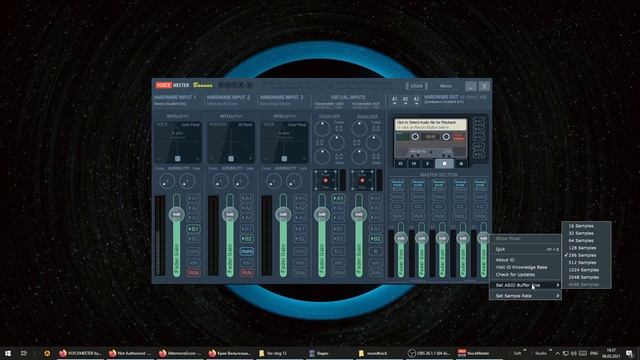Toggle the cassette recorder A1 bus button
The image size is (640, 360).
tap(478, 121)
